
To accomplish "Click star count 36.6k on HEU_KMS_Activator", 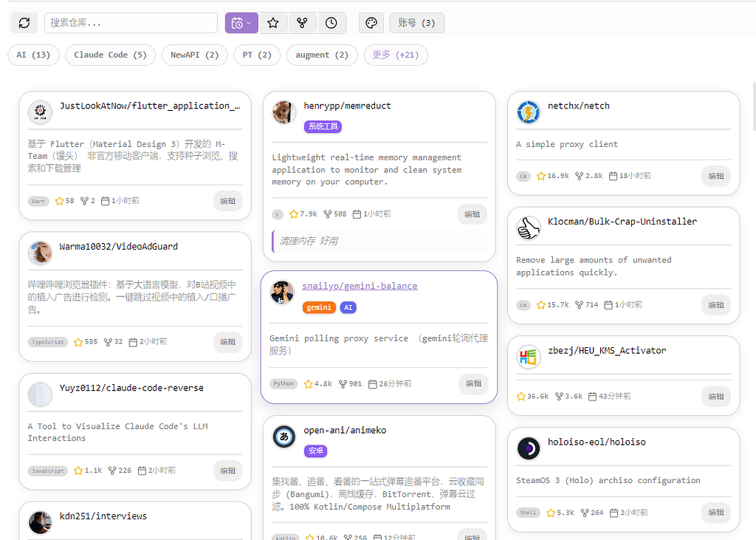I will coord(532,396).
